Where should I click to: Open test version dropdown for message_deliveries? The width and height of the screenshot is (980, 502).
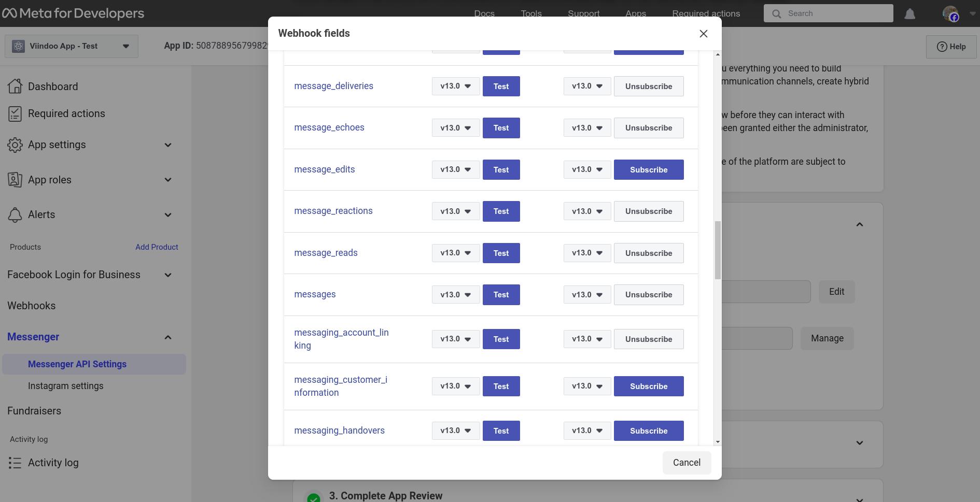coord(456,86)
